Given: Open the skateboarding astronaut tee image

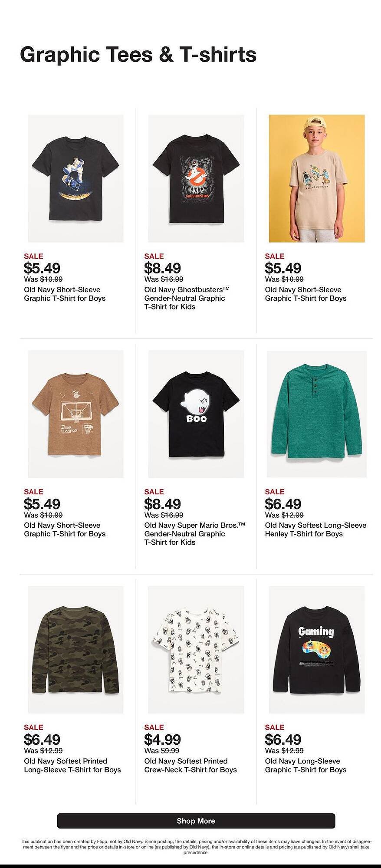Looking at the screenshot, I should tap(76, 178).
